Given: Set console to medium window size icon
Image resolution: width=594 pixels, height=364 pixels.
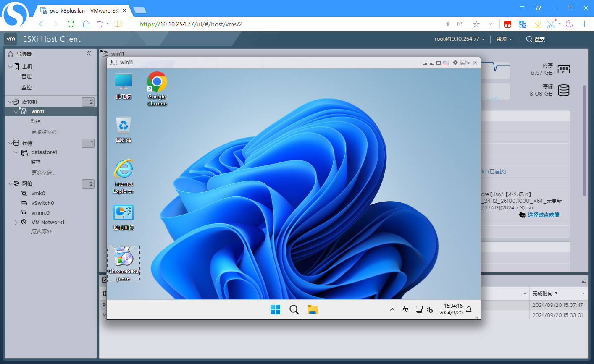Looking at the screenshot, I should (x=432, y=63).
